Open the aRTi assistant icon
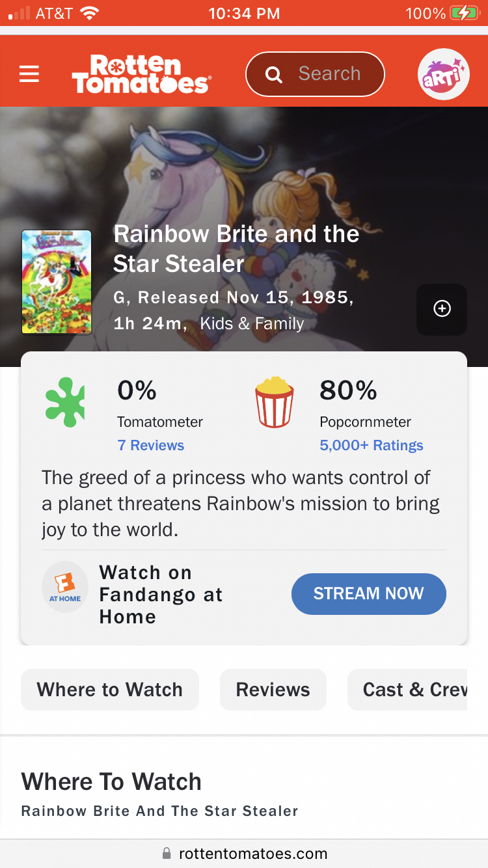This screenshot has height=868, width=488. point(443,74)
